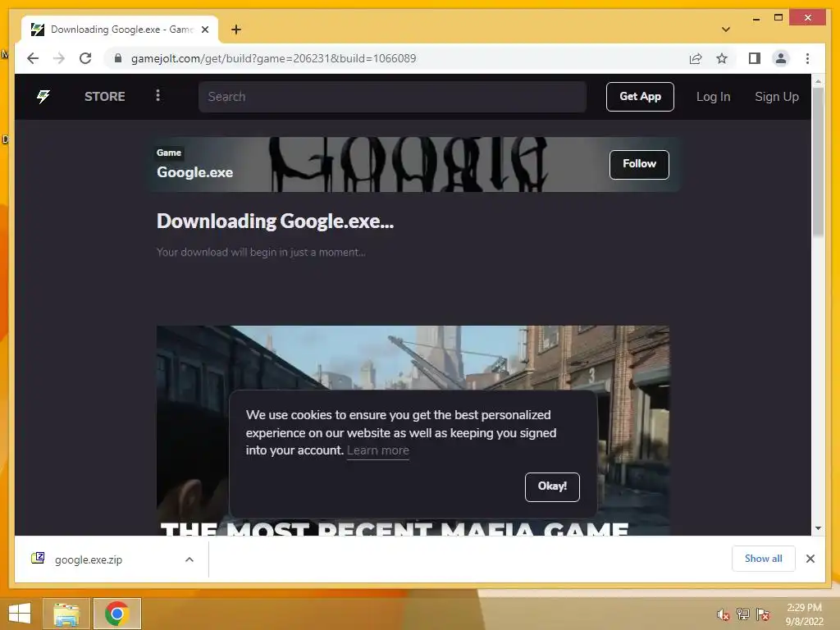Open File Explorer from the taskbar

pos(66,614)
